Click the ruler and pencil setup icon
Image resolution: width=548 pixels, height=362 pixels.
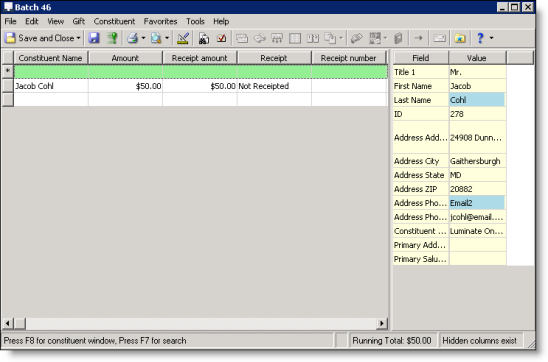(182, 38)
